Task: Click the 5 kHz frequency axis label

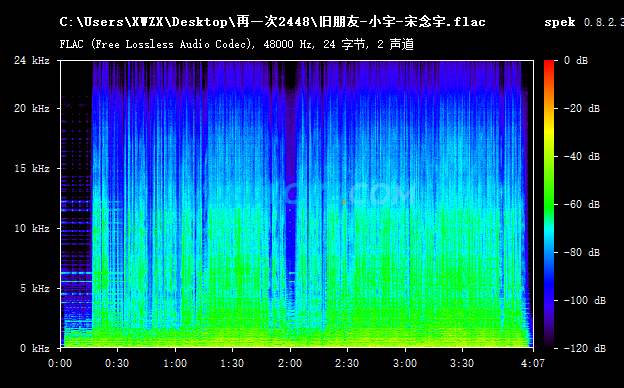Action: click(x=35, y=288)
